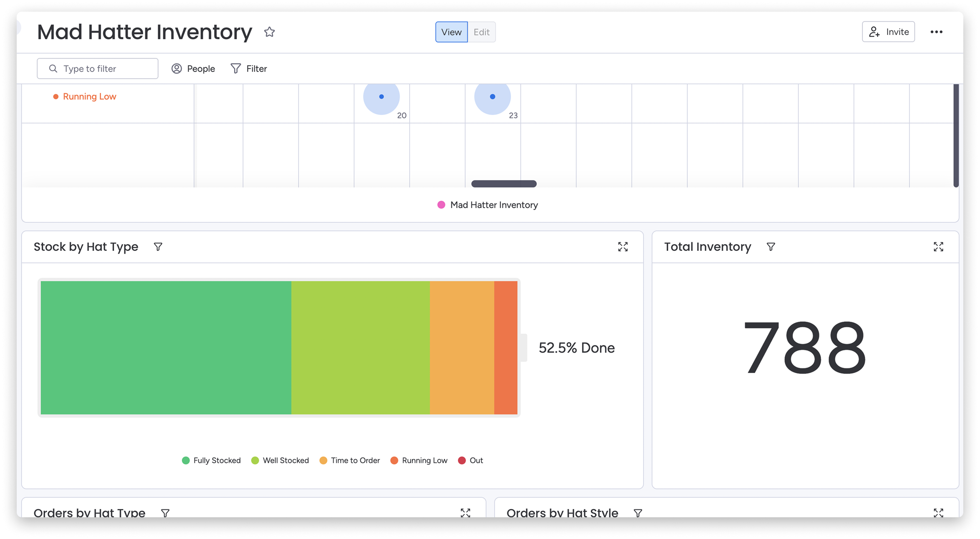Click the Running Low red-orange bar segment

pos(506,348)
